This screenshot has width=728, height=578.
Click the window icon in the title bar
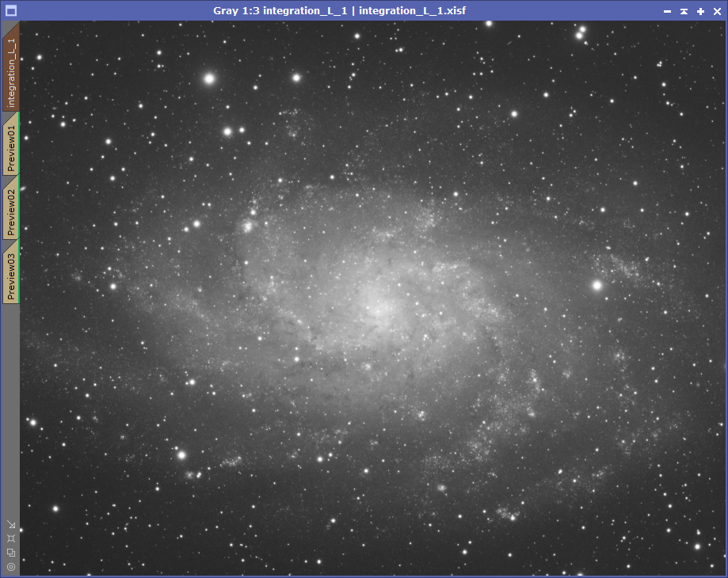11,10
